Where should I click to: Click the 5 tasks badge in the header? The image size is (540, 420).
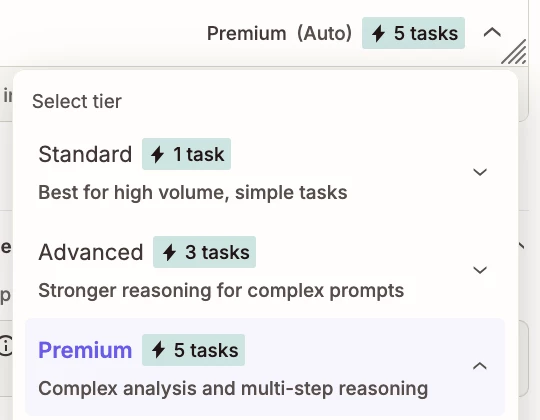point(413,33)
